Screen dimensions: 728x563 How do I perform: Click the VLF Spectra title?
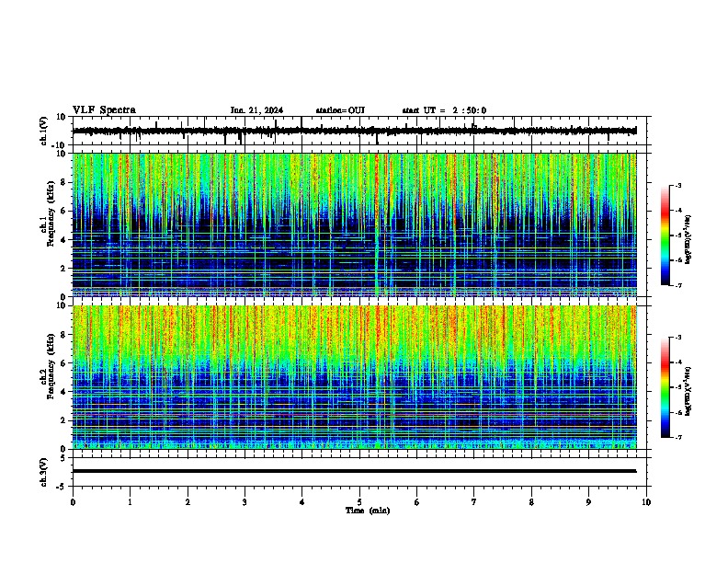104,110
